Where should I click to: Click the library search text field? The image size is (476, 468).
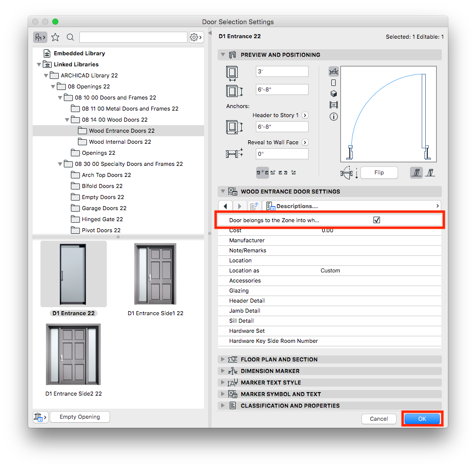point(133,37)
